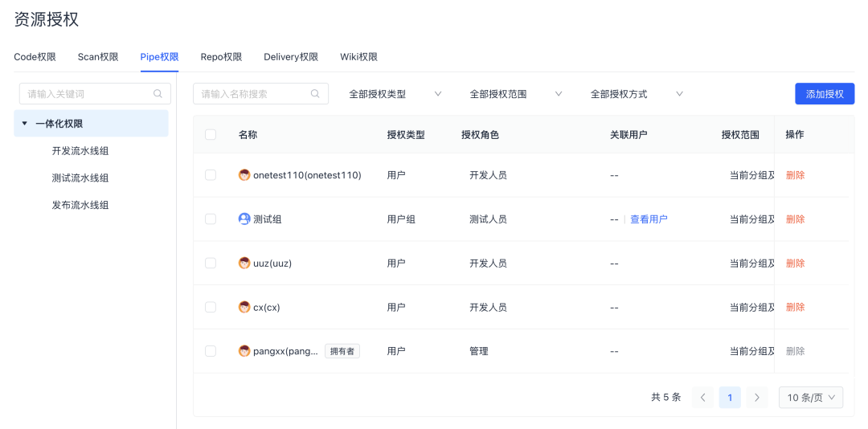
Task: Switch to the Code权限 tab
Action: click(35, 57)
